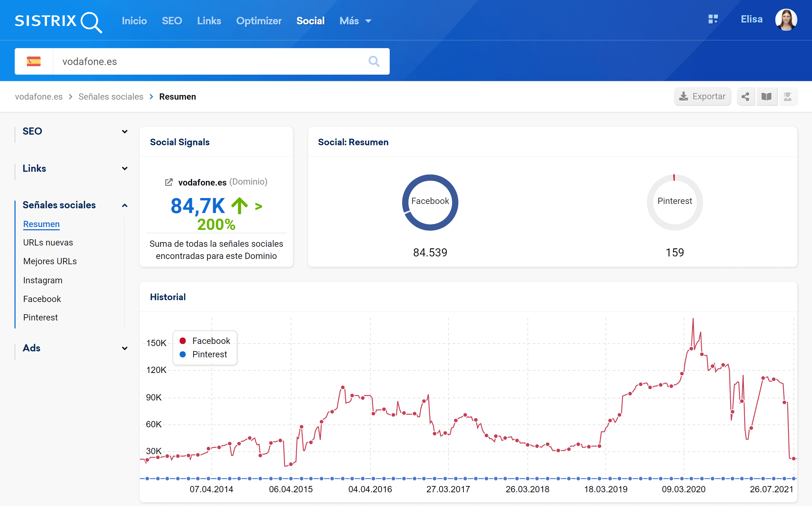Open Mejores URLs in sidebar
This screenshot has width=812, height=506.
pos(50,261)
